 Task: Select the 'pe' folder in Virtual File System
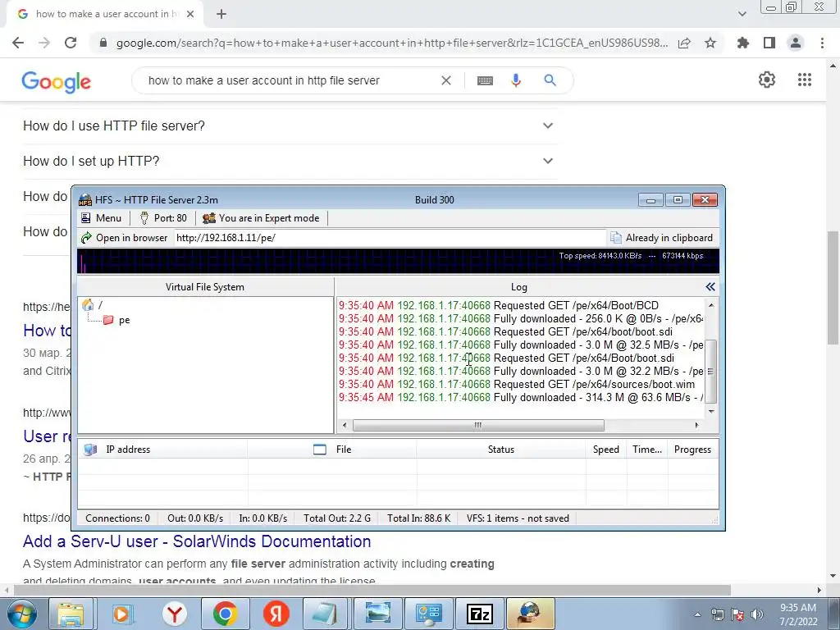(116, 320)
